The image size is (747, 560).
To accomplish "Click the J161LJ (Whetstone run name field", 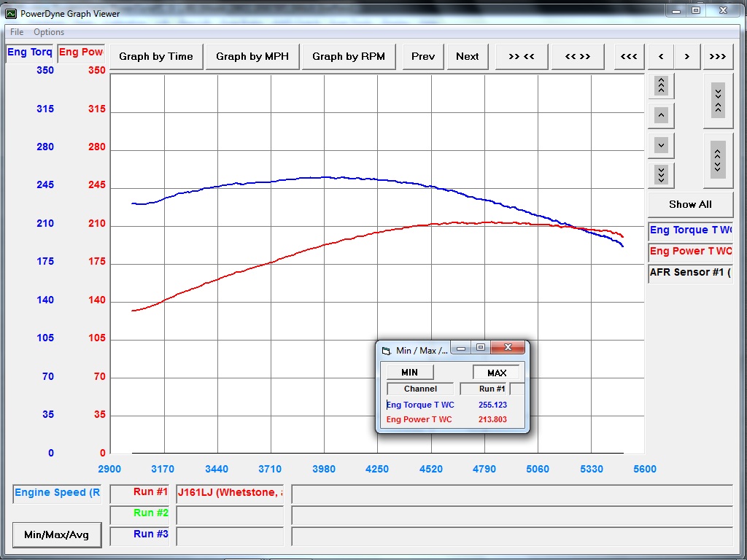I will click(230, 494).
